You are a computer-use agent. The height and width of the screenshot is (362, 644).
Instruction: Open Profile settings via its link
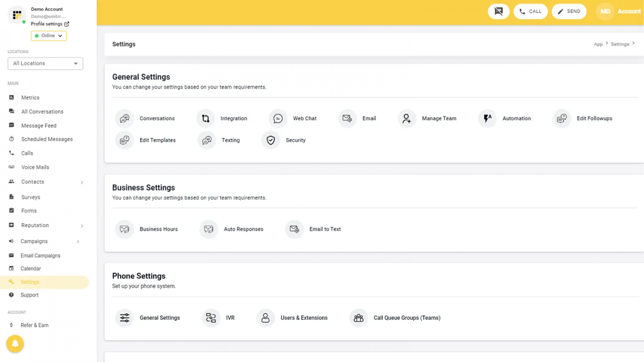point(47,24)
